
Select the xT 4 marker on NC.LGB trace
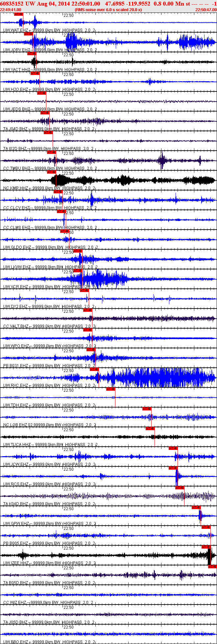pos(147,409)
